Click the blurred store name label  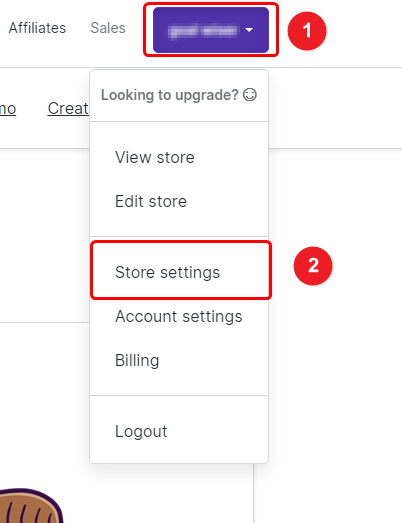[x=203, y=31]
